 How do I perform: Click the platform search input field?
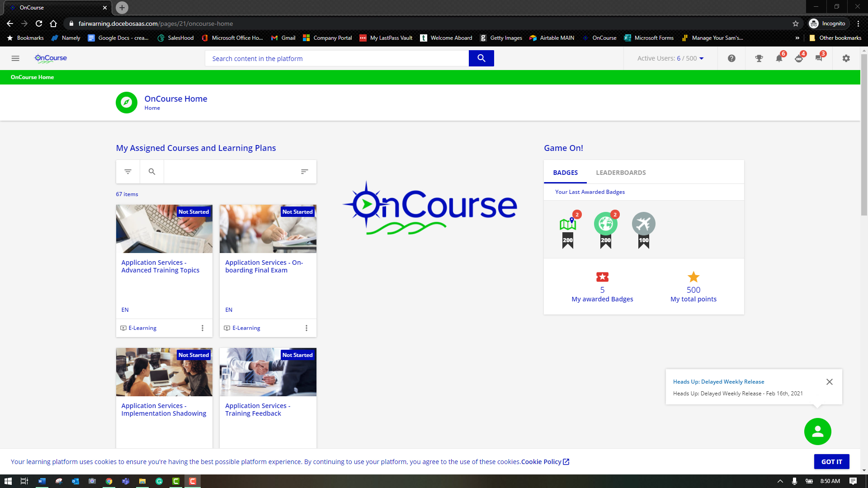[x=337, y=59]
